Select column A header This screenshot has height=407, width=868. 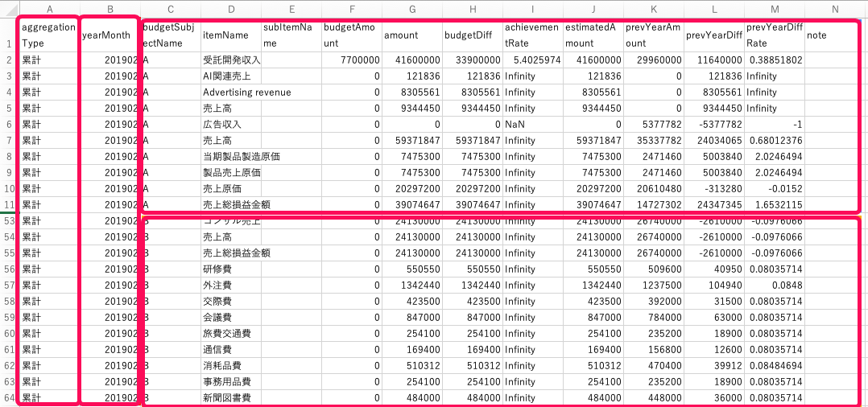coord(50,9)
